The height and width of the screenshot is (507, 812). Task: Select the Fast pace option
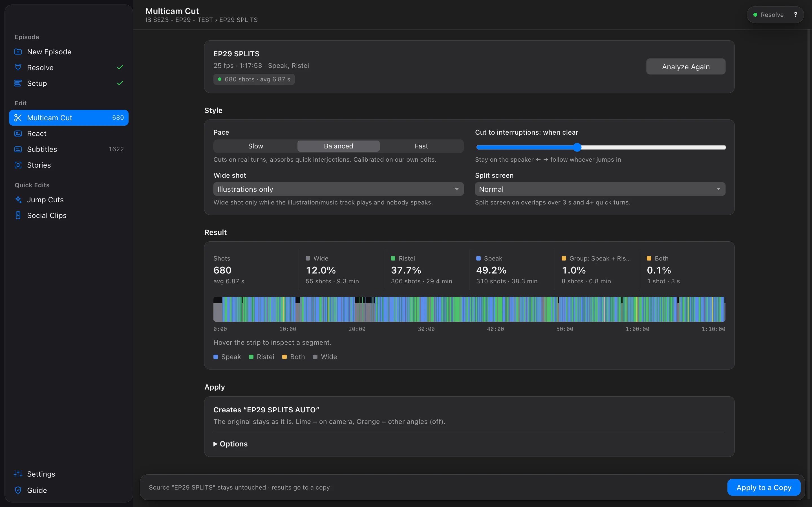click(x=421, y=146)
